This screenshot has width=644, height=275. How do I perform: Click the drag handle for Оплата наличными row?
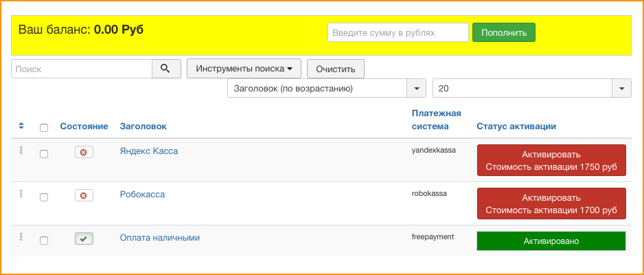21,237
